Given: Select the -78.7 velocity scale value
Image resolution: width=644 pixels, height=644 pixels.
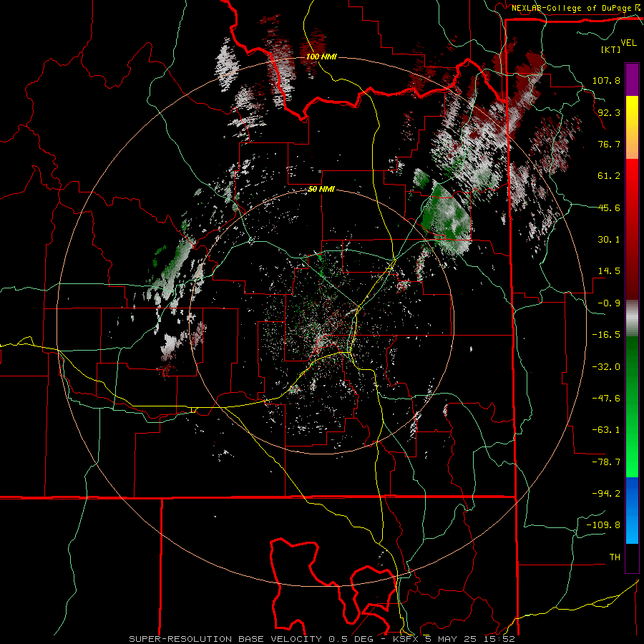Looking at the screenshot, I should [x=606, y=462].
